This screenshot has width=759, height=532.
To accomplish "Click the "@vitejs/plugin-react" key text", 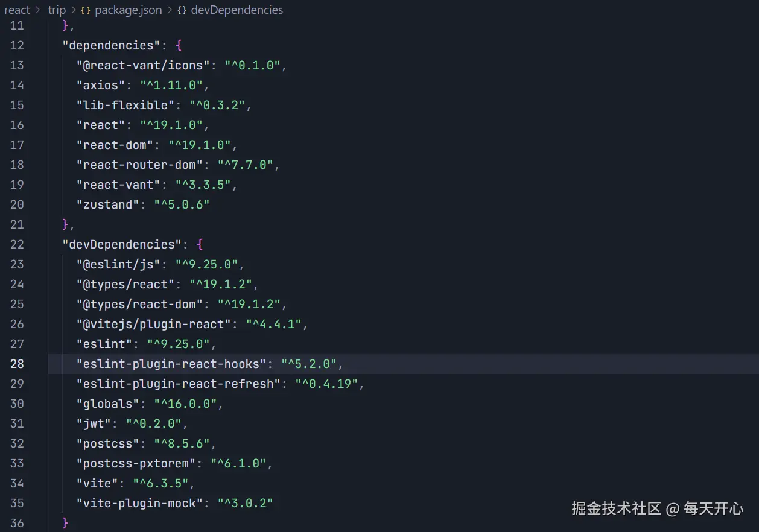I will coord(154,324).
